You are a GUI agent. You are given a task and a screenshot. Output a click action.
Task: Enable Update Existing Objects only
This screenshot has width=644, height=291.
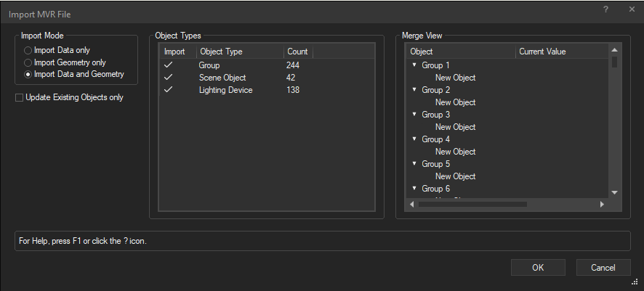[x=20, y=97]
